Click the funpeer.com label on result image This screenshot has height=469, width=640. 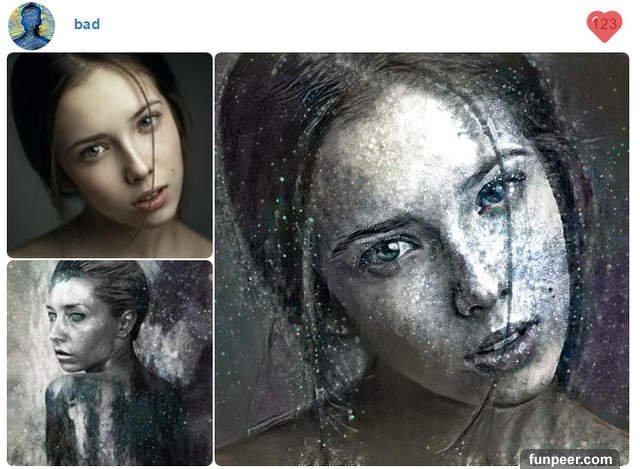pos(570,459)
